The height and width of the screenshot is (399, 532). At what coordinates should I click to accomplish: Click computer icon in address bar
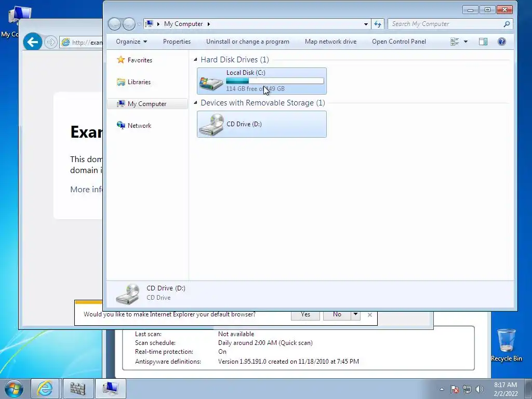click(149, 24)
